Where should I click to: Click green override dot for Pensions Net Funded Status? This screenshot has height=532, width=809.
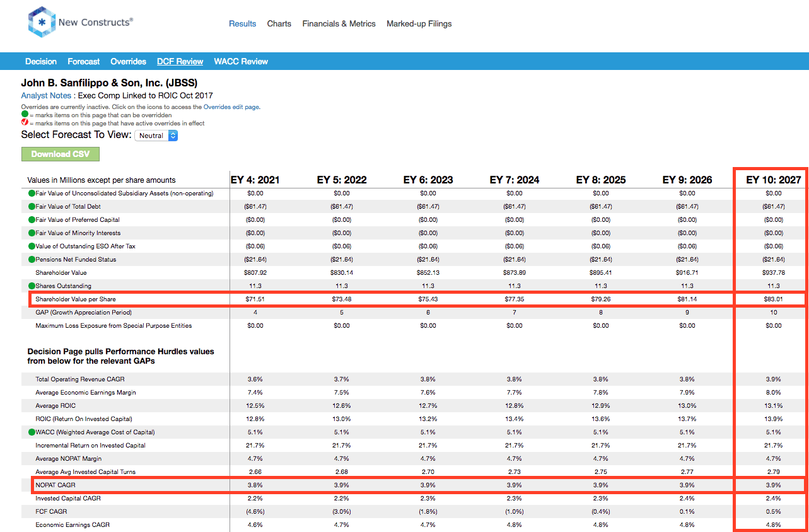(32, 260)
